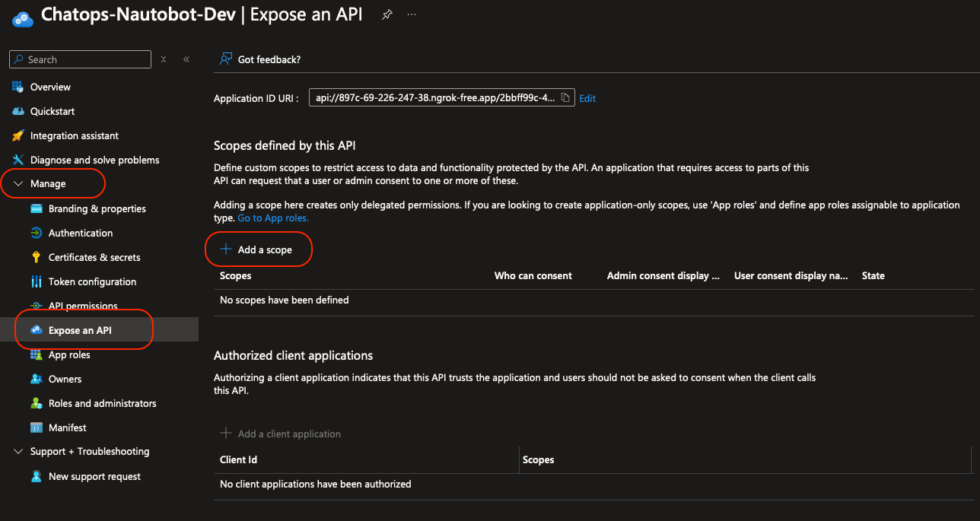Click the Overview grid icon

[x=17, y=87]
